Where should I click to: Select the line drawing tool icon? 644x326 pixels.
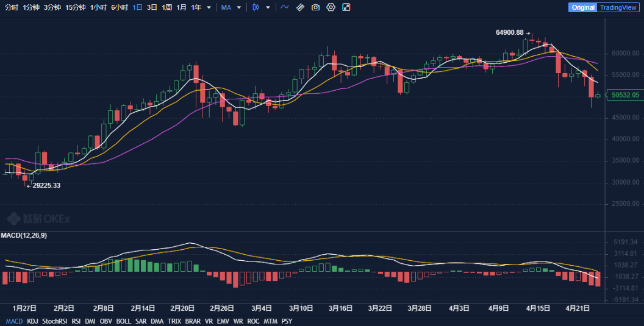pos(285,7)
